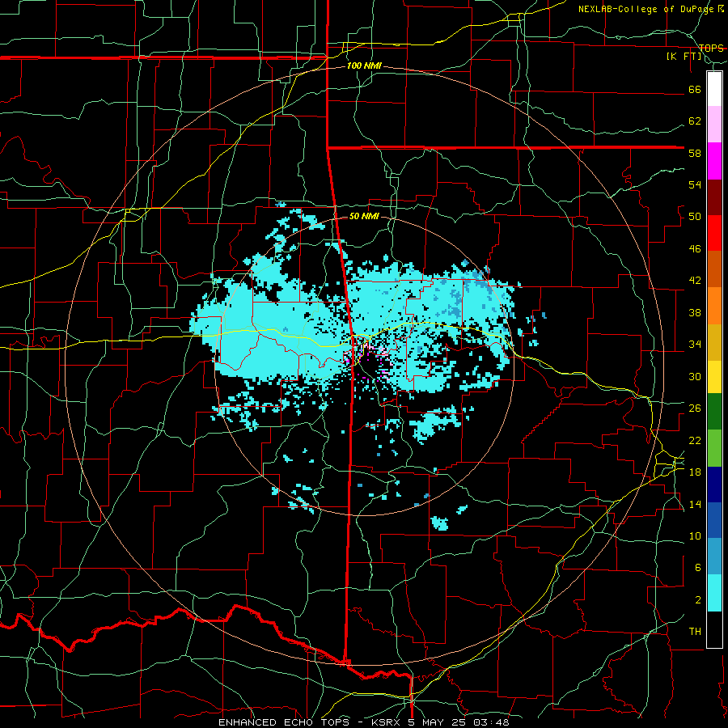Click the light green legend swatch between 22 and 18

coord(714,448)
